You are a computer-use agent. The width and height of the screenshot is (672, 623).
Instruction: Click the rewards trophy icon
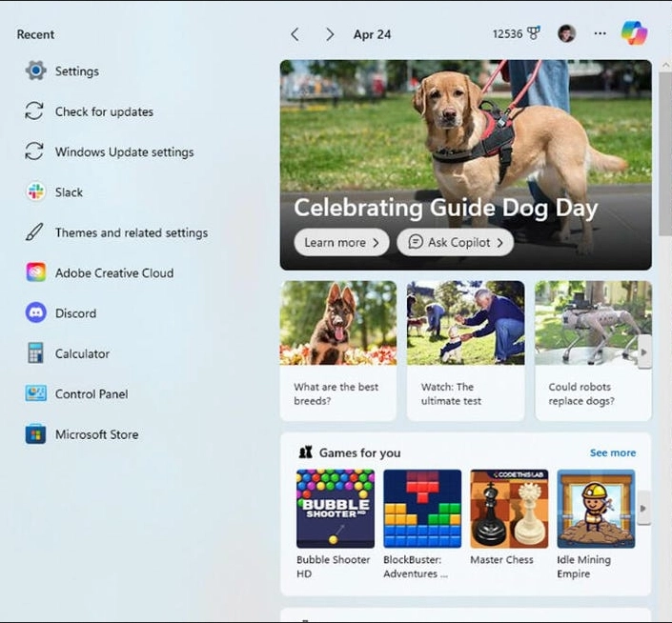tap(534, 33)
